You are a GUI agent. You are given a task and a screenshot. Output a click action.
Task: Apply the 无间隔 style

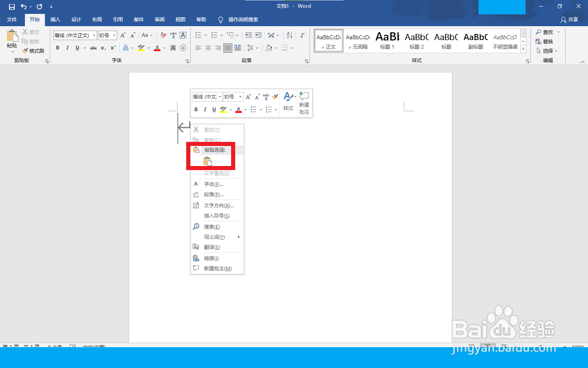[x=358, y=40]
